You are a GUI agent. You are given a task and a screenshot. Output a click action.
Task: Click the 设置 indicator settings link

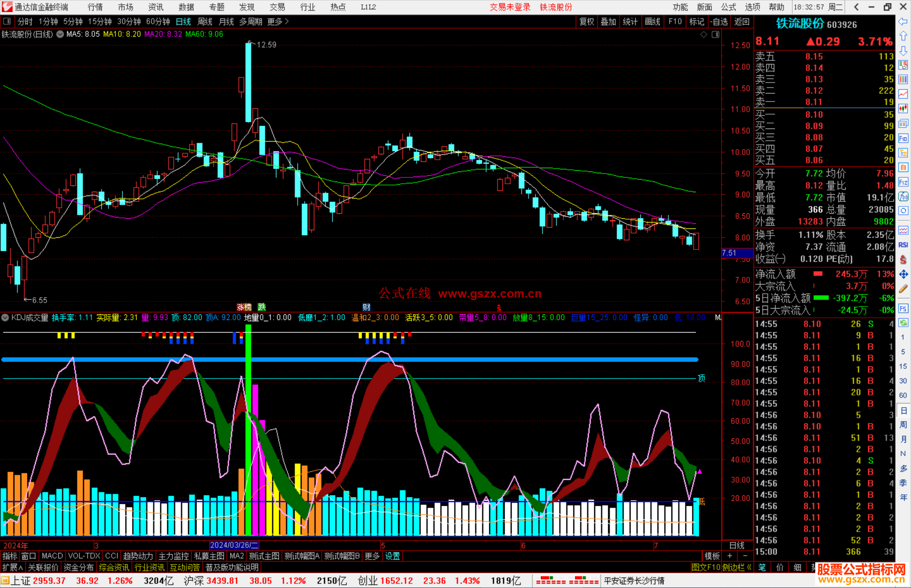(x=392, y=556)
